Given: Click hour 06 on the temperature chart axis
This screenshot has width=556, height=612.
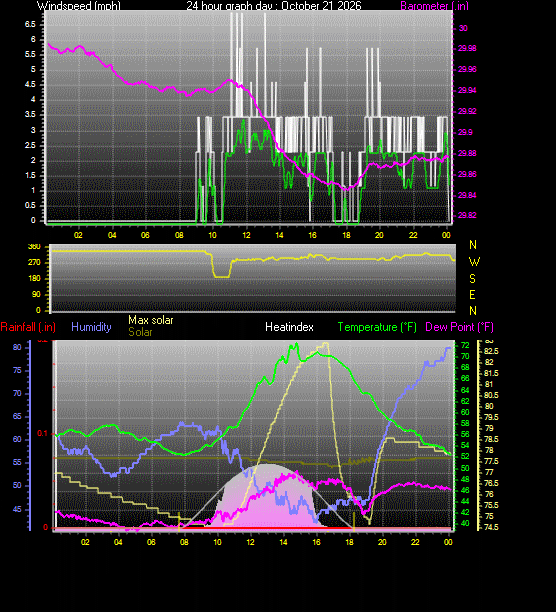Looking at the screenshot, I should coord(151,542).
